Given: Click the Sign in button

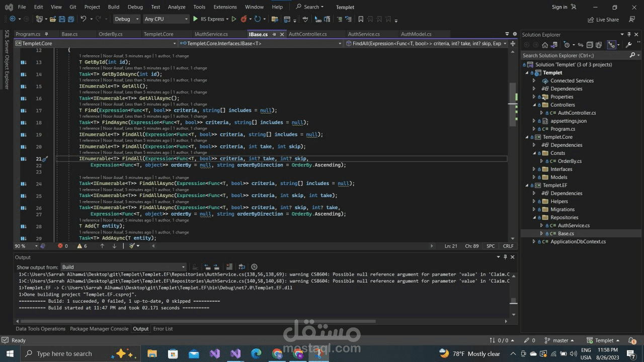Looking at the screenshot, I should [x=564, y=7].
